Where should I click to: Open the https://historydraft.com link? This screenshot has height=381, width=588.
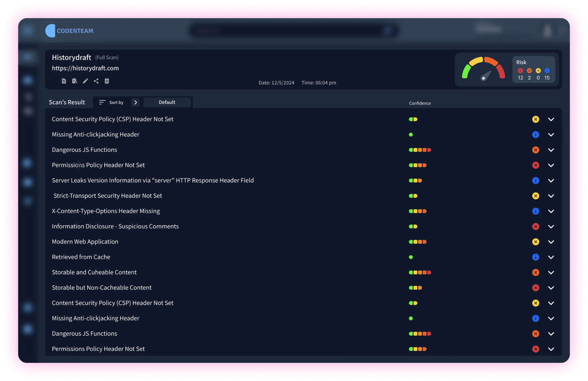(85, 68)
